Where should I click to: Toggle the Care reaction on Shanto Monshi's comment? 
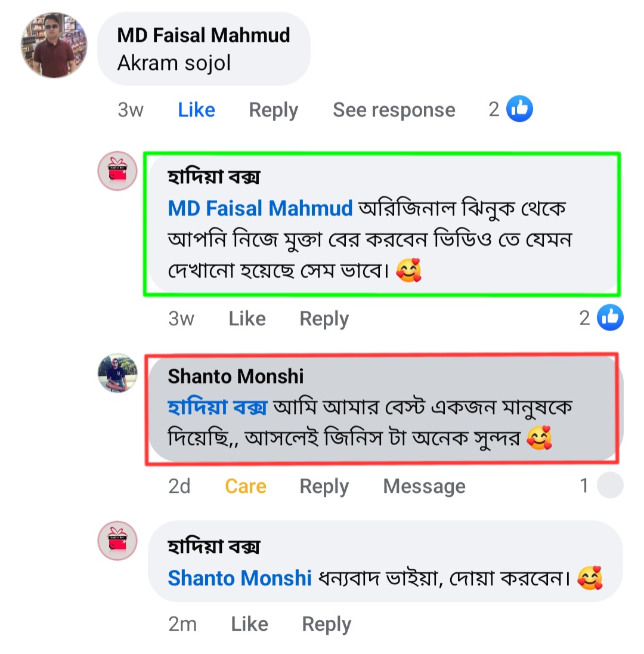point(245,486)
